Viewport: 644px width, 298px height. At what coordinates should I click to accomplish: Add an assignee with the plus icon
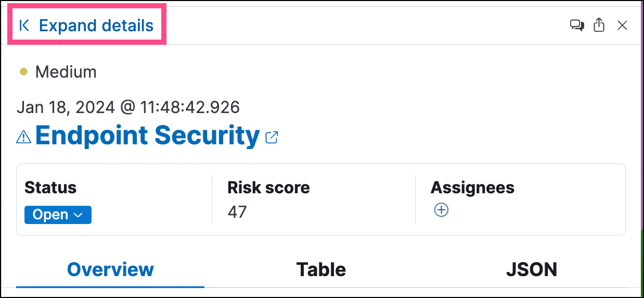click(441, 210)
